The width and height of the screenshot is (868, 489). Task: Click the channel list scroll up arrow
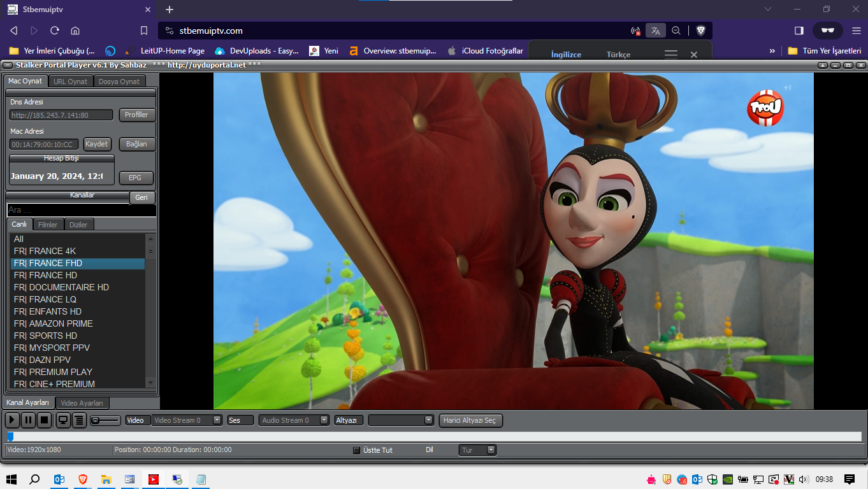point(150,239)
